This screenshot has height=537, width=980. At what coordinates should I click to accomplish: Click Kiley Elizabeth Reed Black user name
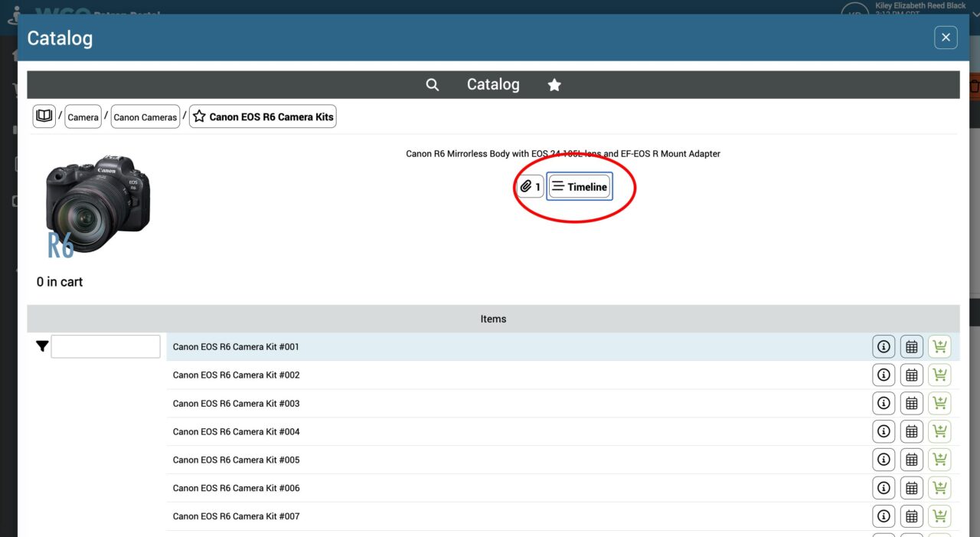click(920, 5)
